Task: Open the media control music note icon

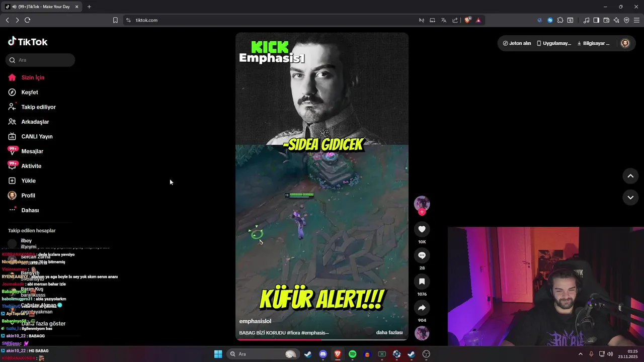Action: (x=586, y=20)
